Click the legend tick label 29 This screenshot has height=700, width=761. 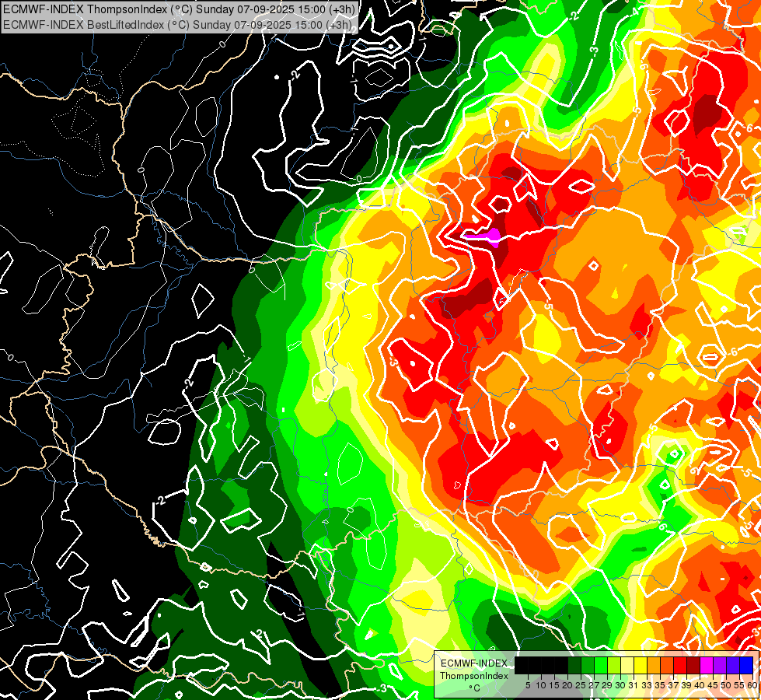pos(607,685)
